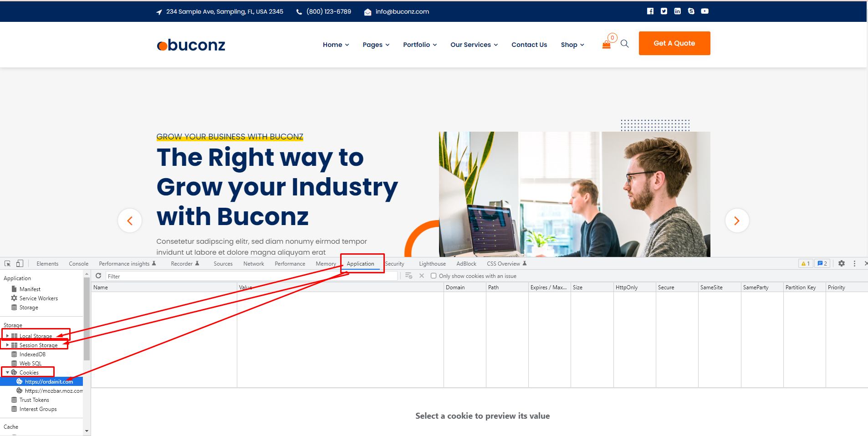Click the search magnifier icon in header
Viewport: 868px width, 436px height.
[625, 44]
